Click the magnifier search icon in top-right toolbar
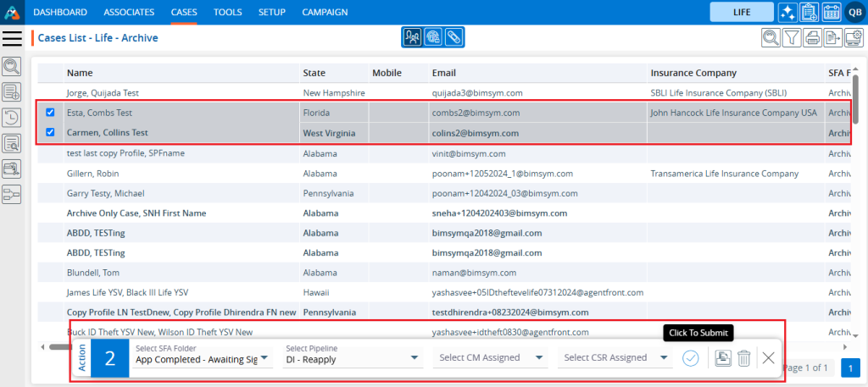Viewport: 868px width, 387px height. pos(771,37)
